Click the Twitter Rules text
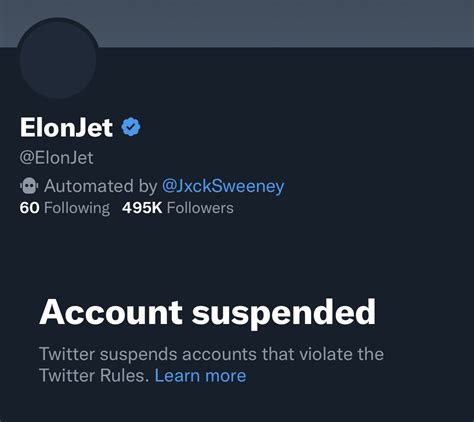The image size is (474, 422). (x=94, y=376)
